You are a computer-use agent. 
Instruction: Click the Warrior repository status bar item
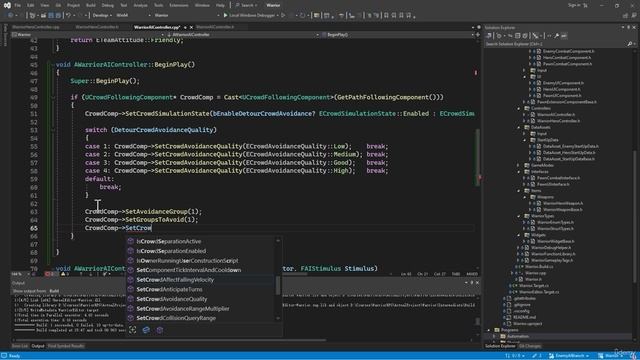611,356
